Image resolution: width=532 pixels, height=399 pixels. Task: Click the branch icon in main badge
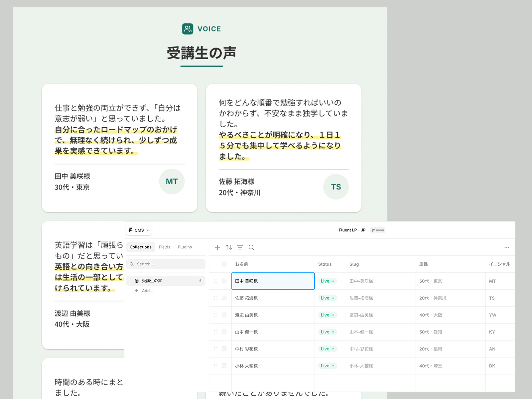click(x=373, y=230)
